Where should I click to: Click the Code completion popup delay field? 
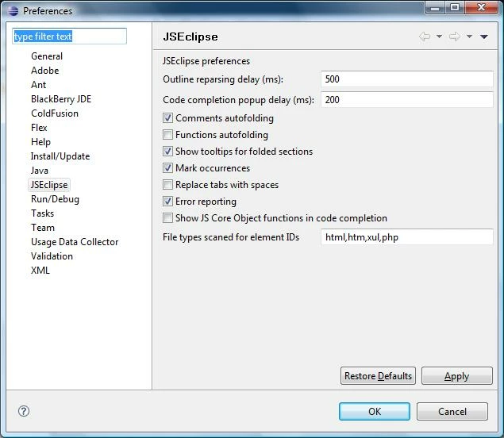pyautogui.click(x=407, y=100)
